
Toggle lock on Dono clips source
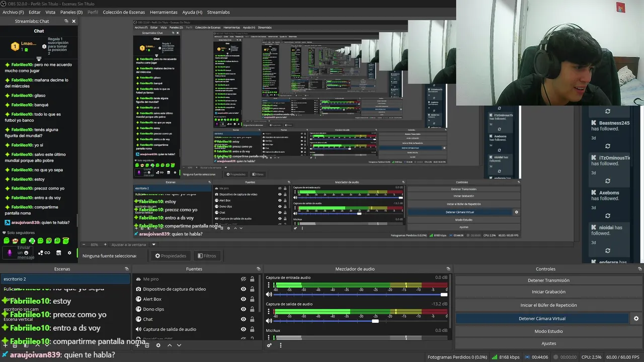pos(252,309)
